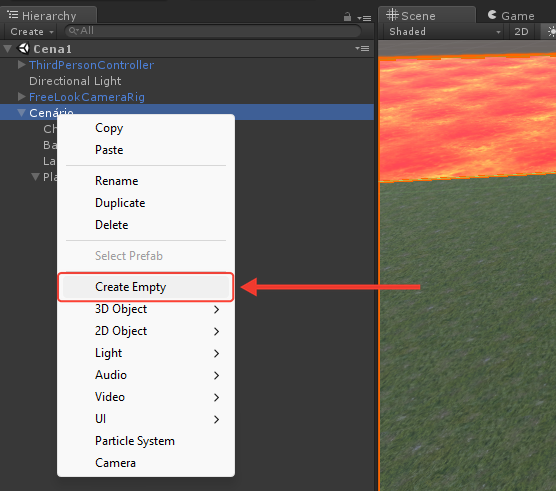Select the Cena1 scene row
Image resolution: width=556 pixels, height=491 pixels.
pyautogui.click(x=187, y=49)
